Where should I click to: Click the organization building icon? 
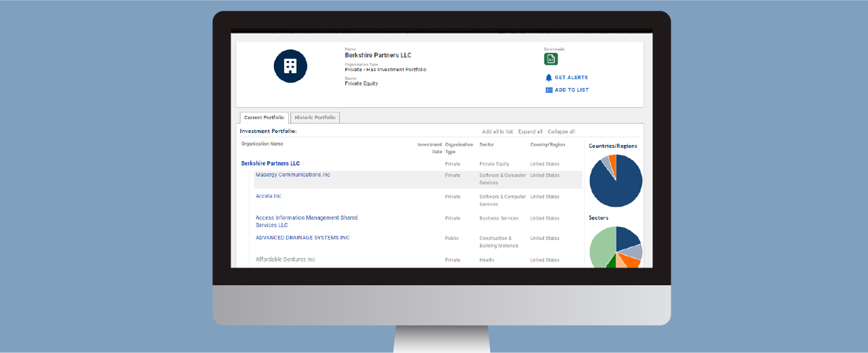click(290, 66)
